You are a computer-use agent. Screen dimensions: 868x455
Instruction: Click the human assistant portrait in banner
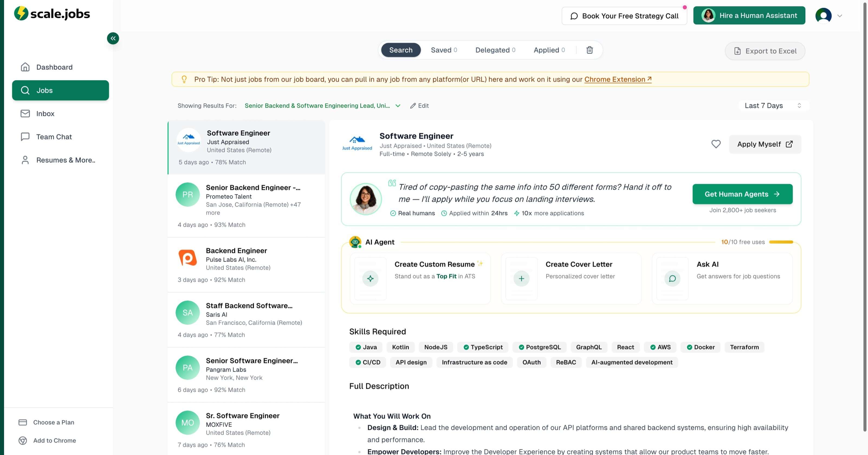[x=366, y=199]
